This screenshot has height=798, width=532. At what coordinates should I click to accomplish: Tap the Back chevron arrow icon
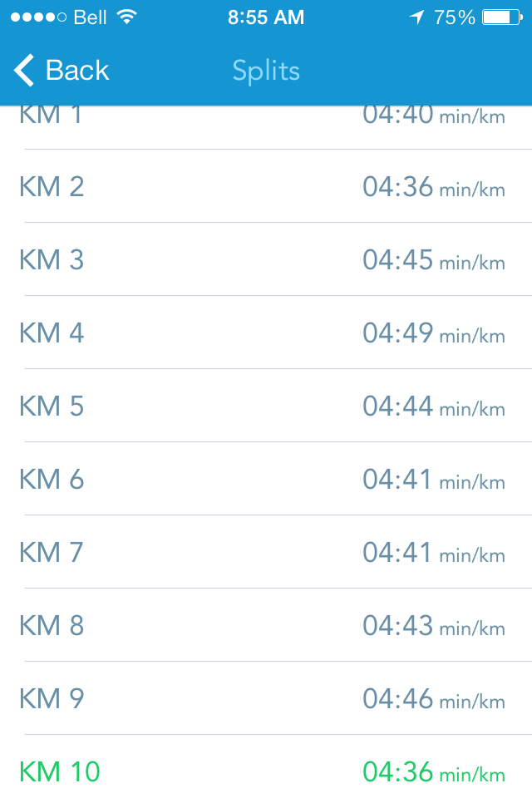[x=24, y=71]
